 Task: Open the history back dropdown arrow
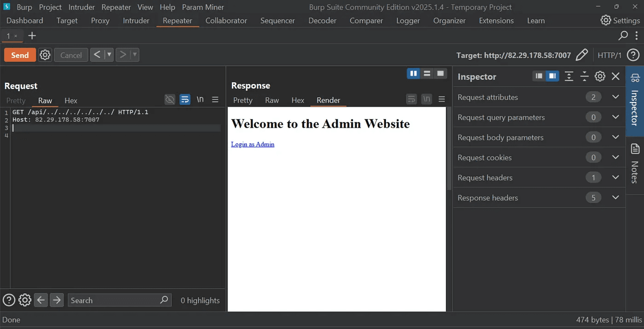(109, 55)
